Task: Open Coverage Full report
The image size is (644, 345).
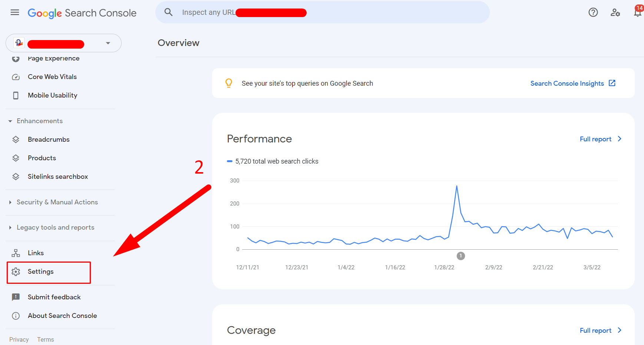Action: pyautogui.click(x=595, y=331)
